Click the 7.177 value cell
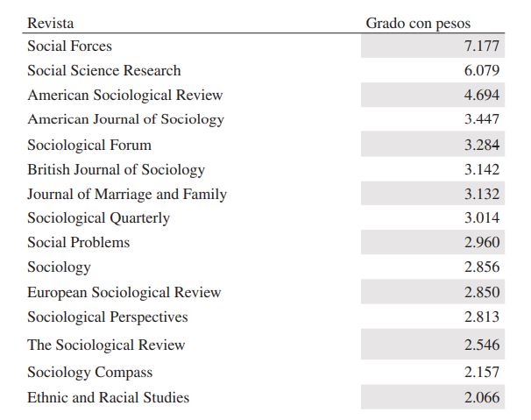The image size is (531, 420). (x=481, y=46)
